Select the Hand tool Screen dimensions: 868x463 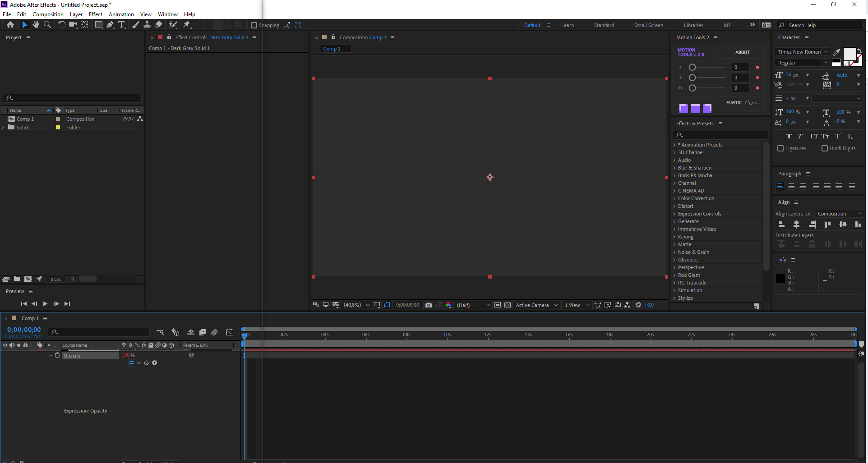pyautogui.click(x=36, y=25)
